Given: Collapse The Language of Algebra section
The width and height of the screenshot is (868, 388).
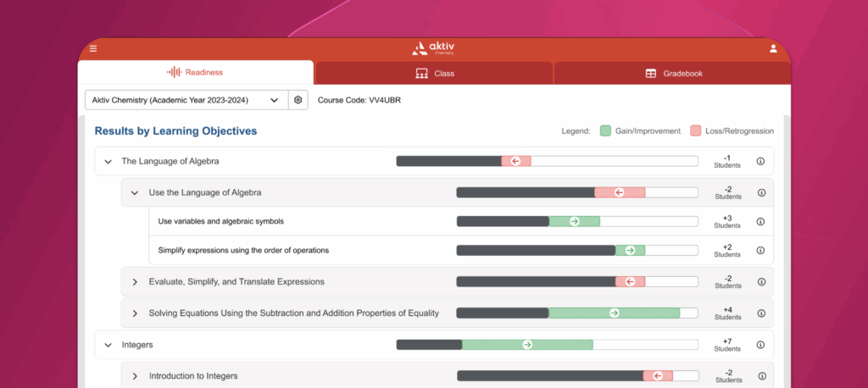Looking at the screenshot, I should (x=108, y=161).
